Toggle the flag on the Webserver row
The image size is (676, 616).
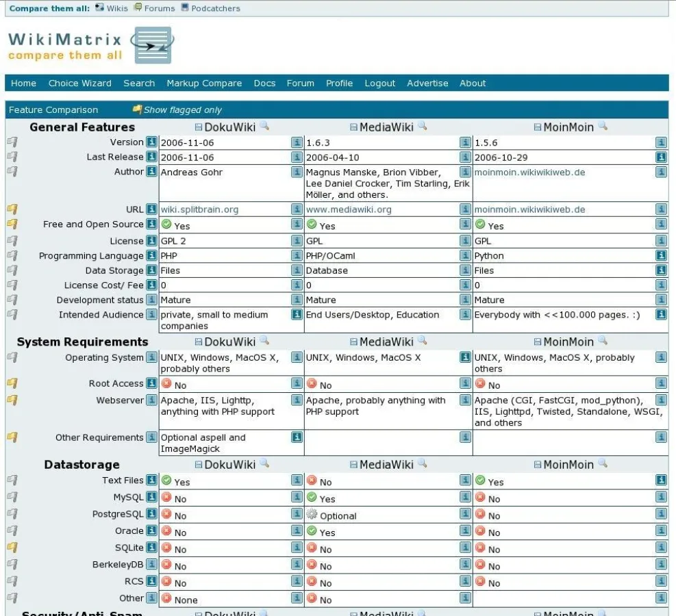tap(12, 400)
